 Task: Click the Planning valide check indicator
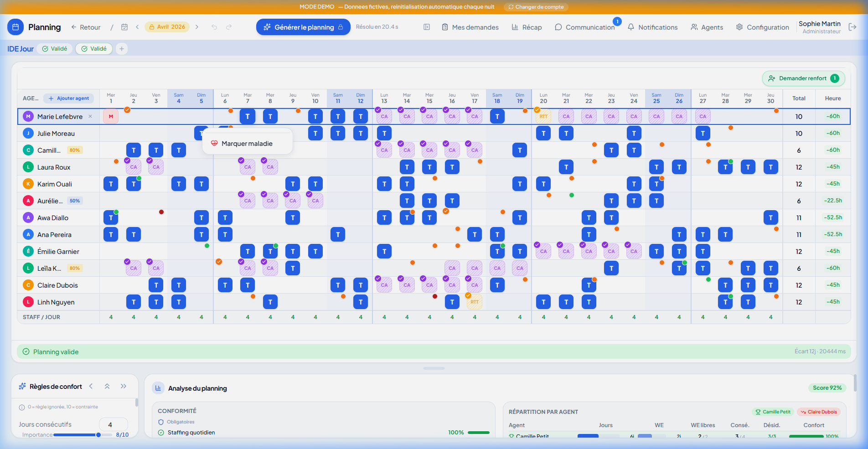26,351
